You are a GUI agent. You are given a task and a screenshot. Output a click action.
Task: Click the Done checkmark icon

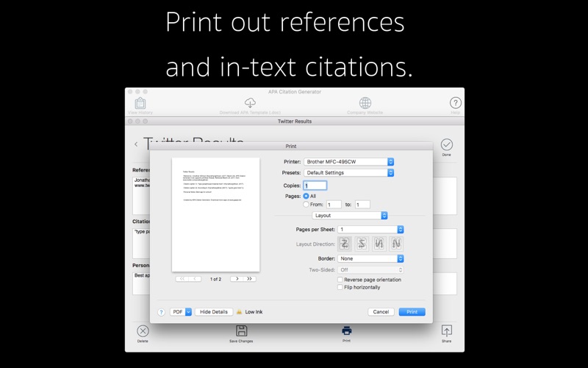point(446,144)
